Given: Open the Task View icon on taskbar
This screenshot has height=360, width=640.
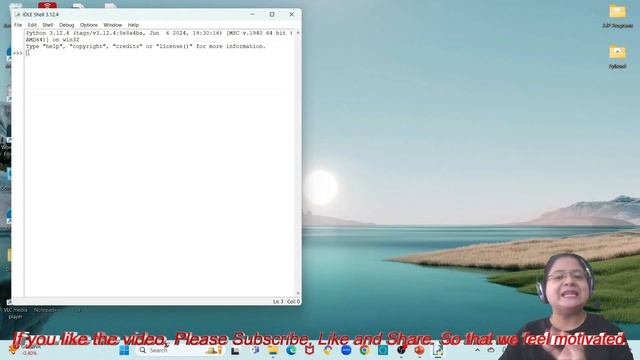Looking at the screenshot, I should [235, 351].
